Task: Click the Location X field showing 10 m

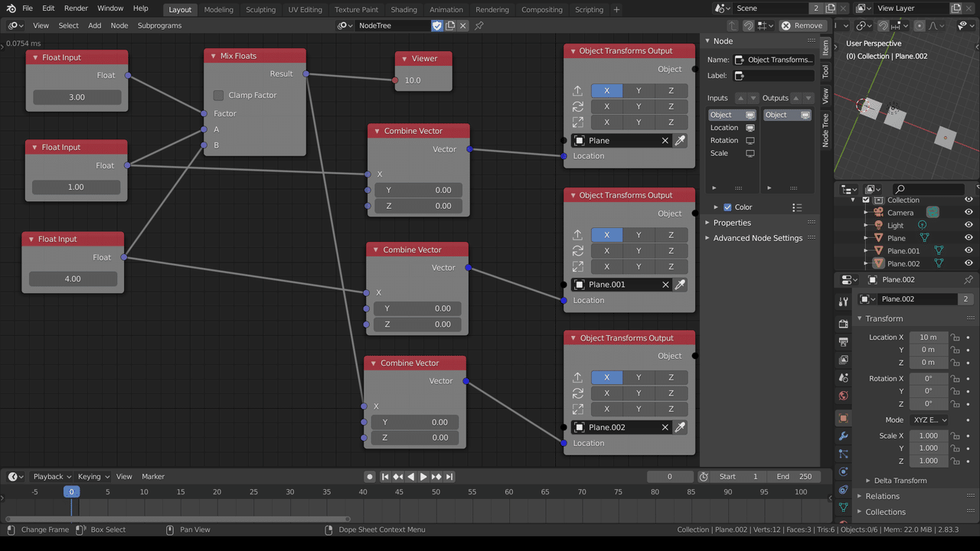Action: coord(929,337)
